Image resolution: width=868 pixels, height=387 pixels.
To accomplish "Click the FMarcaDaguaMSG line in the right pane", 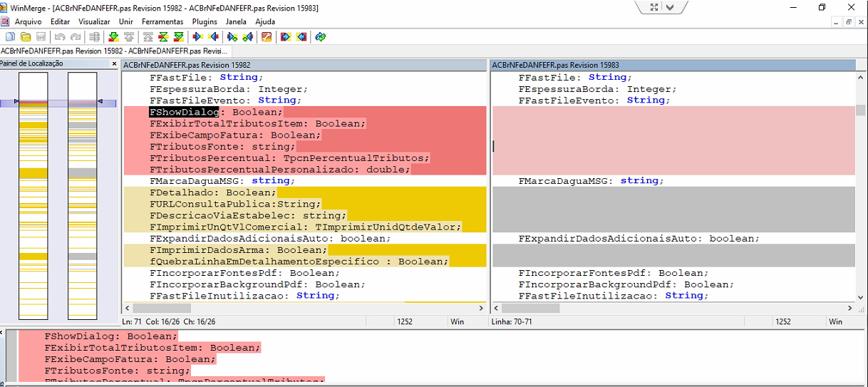I will point(591,181).
